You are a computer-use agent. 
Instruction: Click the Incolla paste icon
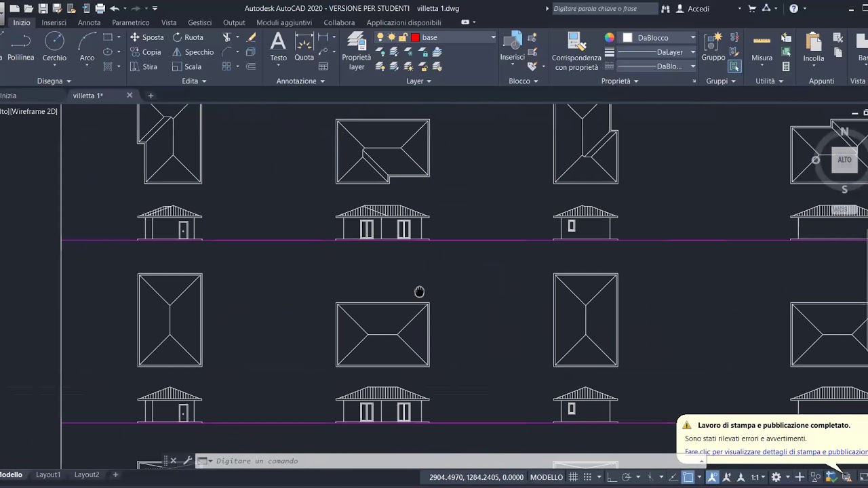coord(814,47)
